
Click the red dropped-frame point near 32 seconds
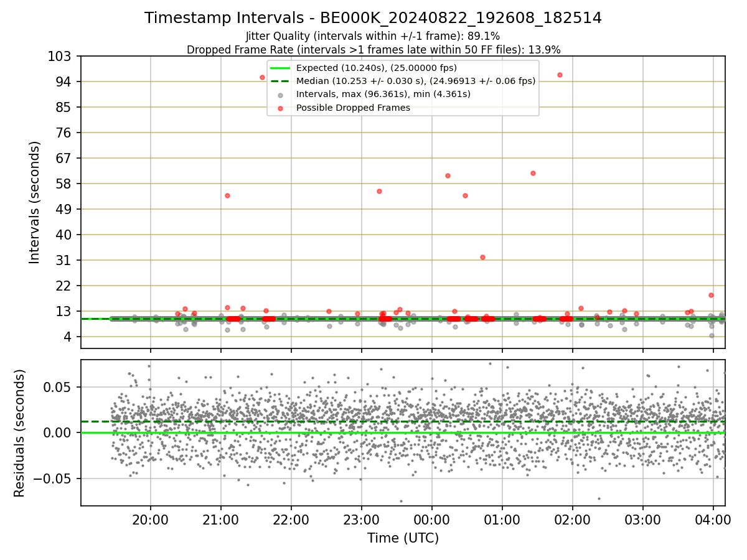pos(482,257)
